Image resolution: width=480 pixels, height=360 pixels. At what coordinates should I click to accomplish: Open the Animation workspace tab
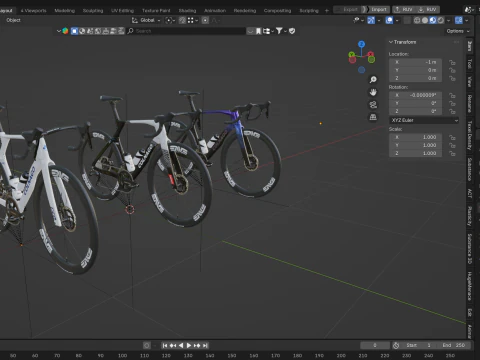click(x=215, y=11)
